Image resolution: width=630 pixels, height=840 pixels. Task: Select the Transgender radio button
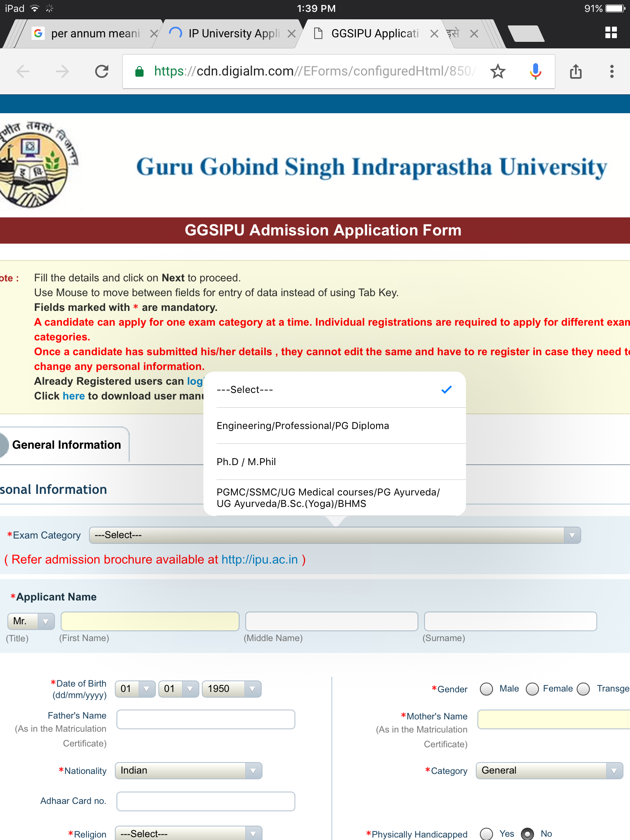point(583,689)
